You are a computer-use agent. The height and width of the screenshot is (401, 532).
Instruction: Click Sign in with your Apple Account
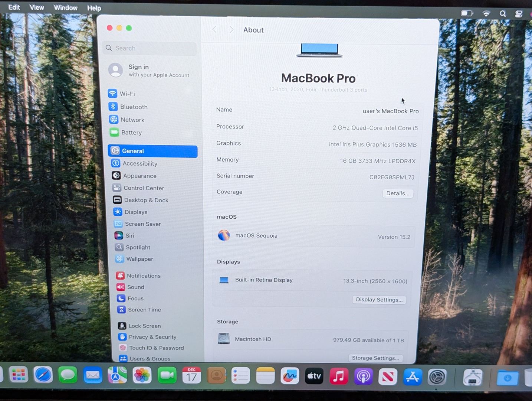point(149,71)
